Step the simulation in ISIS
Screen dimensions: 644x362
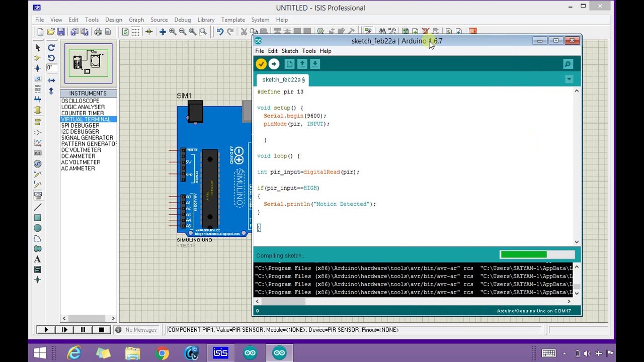click(64, 330)
